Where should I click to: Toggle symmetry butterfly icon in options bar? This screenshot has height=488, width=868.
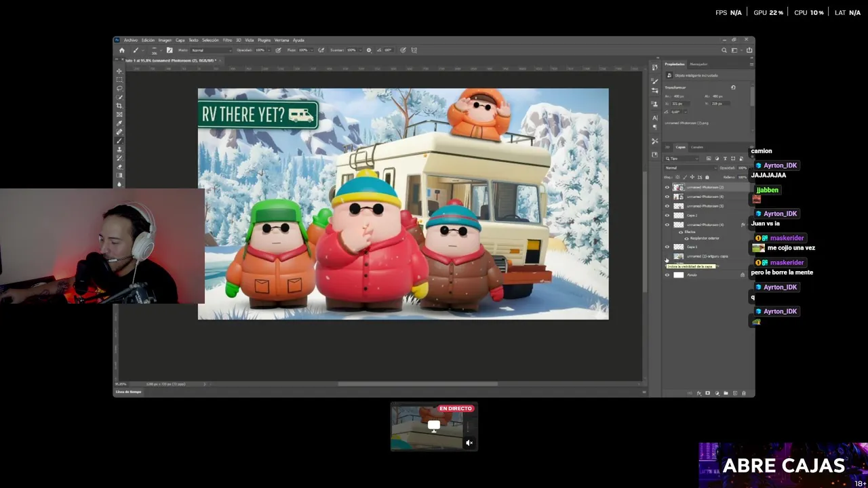pyautogui.click(x=414, y=50)
